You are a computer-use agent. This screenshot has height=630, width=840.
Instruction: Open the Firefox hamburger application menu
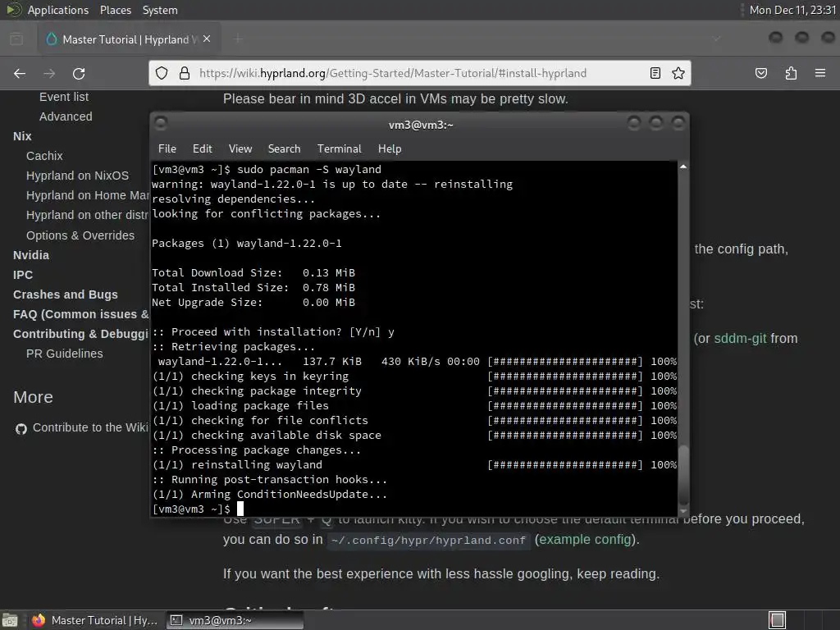click(820, 73)
